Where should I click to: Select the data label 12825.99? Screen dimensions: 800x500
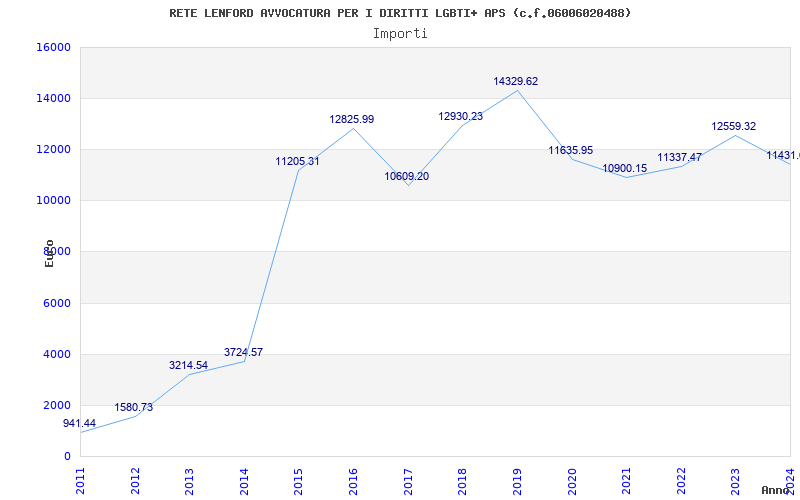pos(352,119)
